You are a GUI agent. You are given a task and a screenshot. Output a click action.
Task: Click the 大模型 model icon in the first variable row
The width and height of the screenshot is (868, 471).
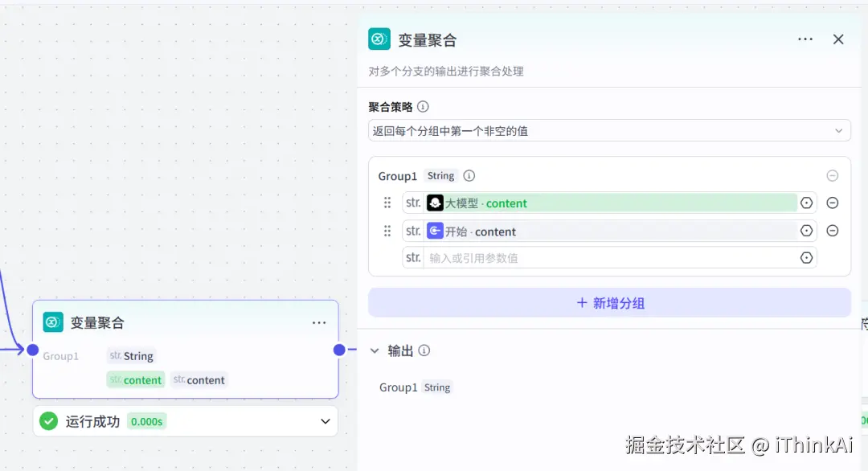tap(436, 203)
